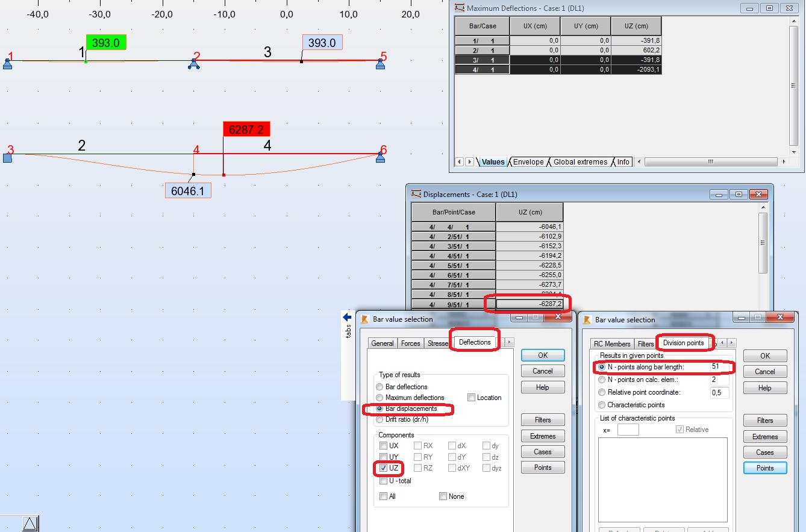Image resolution: width=806 pixels, height=532 pixels.
Task: Click the Displacements window title icon
Action: point(416,194)
